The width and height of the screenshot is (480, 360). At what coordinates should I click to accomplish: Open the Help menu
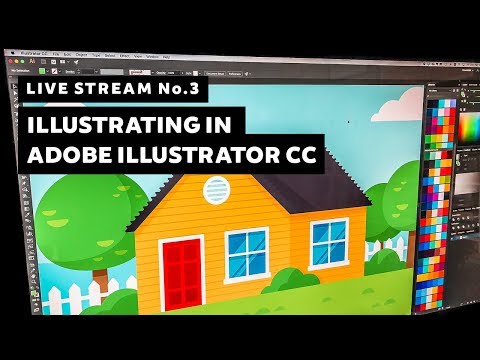tap(166, 57)
